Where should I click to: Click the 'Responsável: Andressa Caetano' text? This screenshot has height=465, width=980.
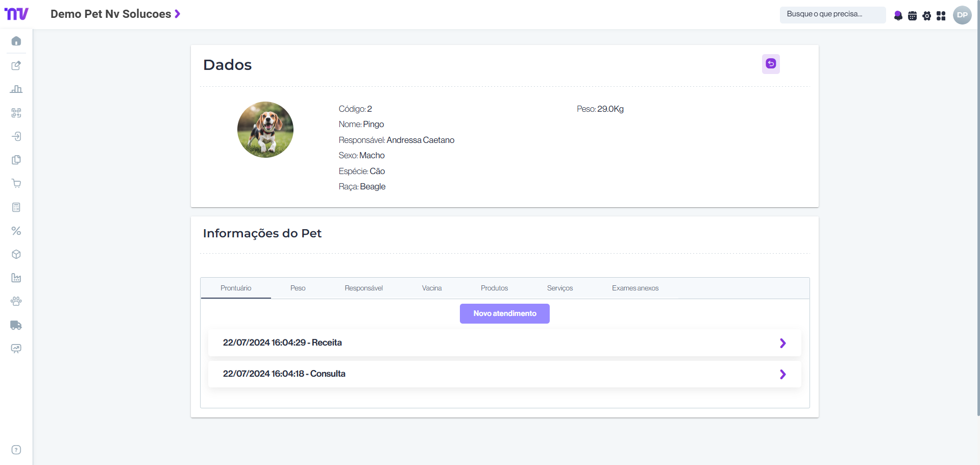397,140
